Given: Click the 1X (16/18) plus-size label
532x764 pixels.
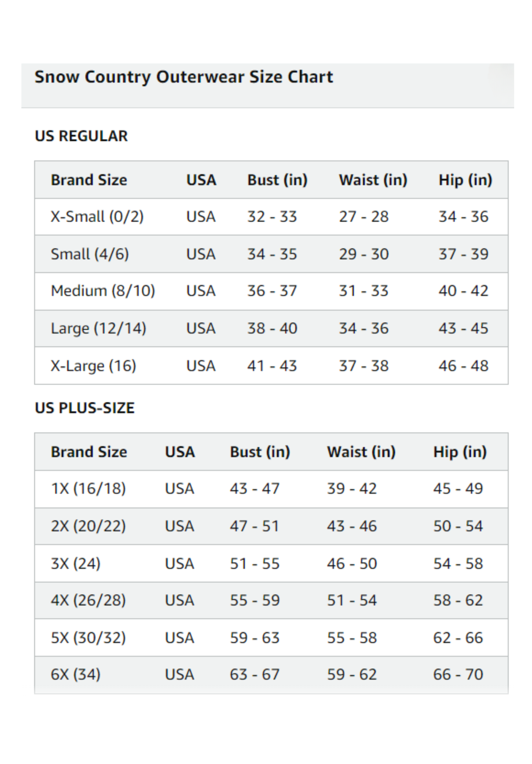Looking at the screenshot, I should (88, 489).
